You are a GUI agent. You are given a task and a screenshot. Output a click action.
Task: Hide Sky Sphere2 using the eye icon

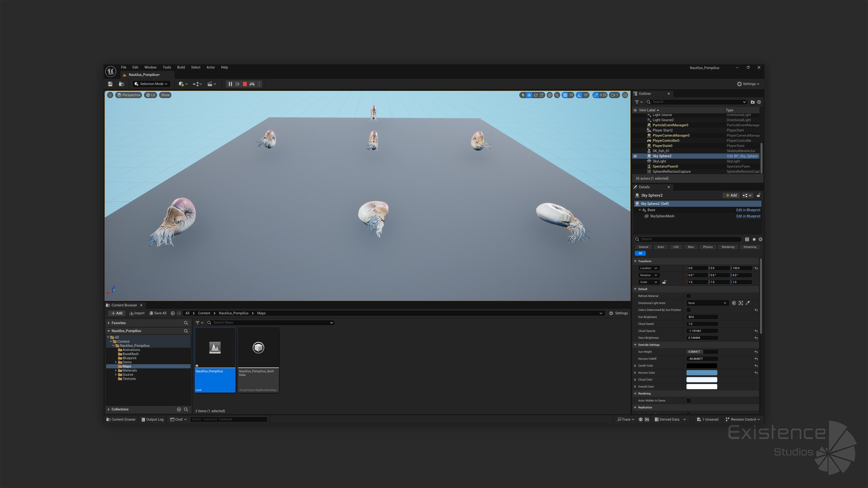[x=635, y=156]
